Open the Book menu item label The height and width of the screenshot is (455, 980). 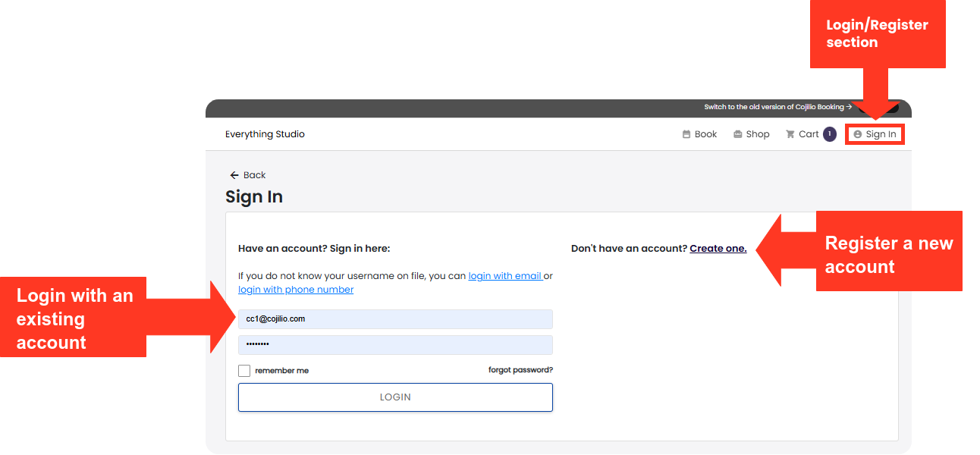pos(705,134)
